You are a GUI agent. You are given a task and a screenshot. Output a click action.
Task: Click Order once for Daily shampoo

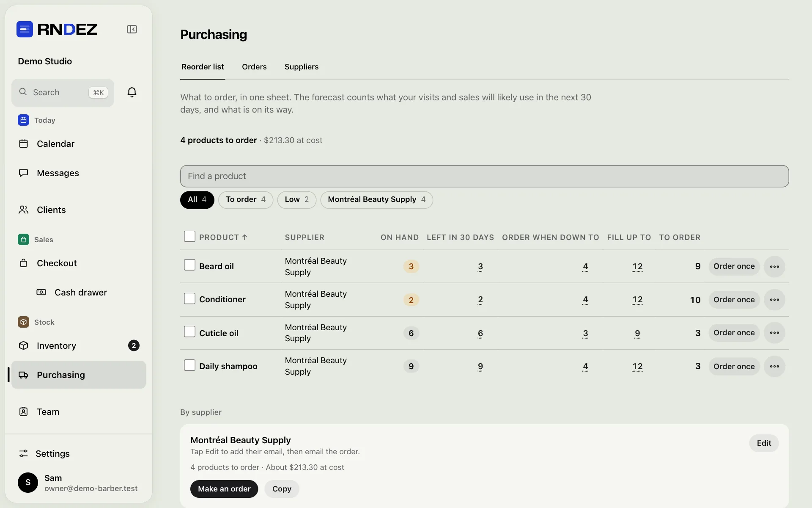pyautogui.click(x=734, y=366)
